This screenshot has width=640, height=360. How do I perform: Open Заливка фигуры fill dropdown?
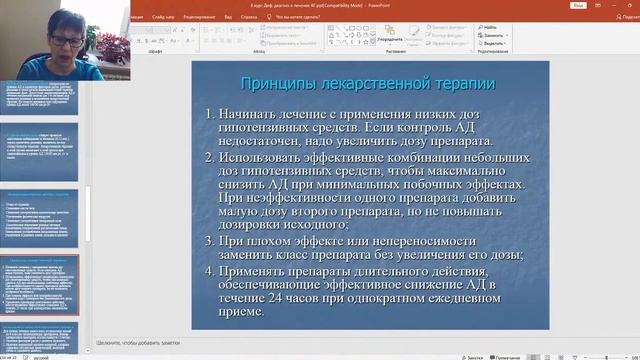(x=446, y=27)
